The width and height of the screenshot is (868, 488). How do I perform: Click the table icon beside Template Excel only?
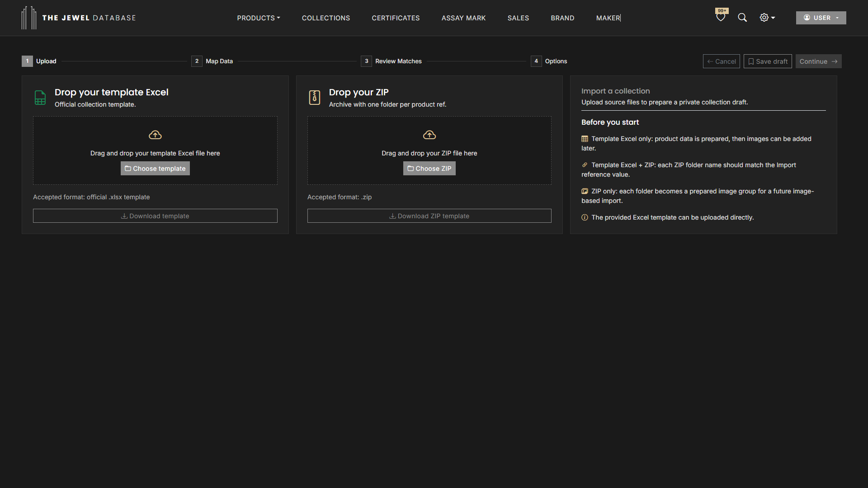point(585,139)
